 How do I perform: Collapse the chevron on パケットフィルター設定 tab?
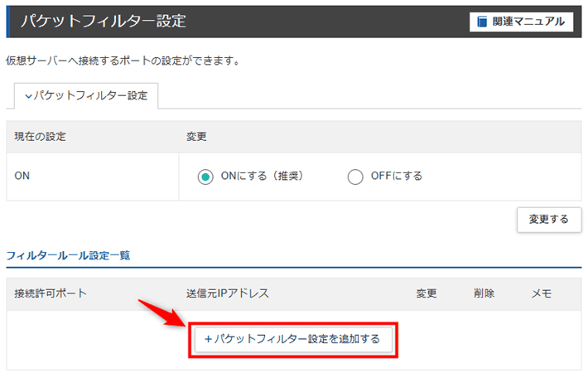pos(28,96)
